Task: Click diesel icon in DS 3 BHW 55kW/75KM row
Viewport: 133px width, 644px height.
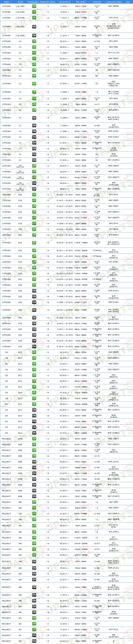Action: coord(34,416)
